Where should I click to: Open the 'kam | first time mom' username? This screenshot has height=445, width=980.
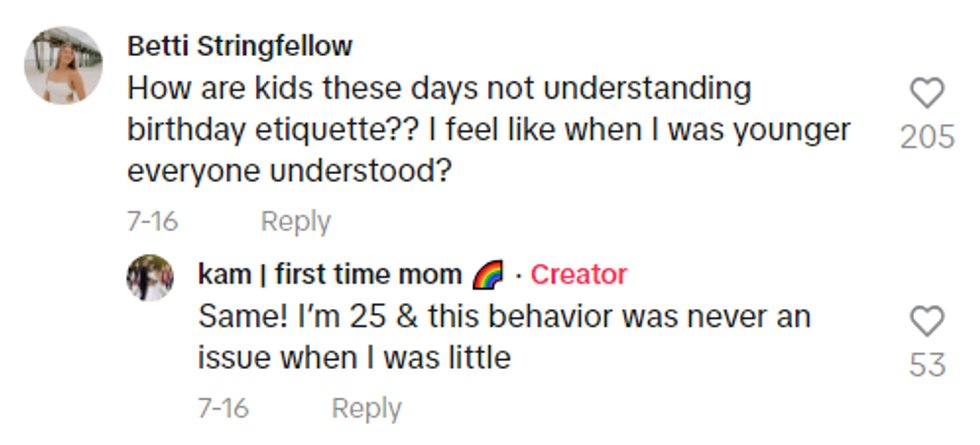point(330,275)
